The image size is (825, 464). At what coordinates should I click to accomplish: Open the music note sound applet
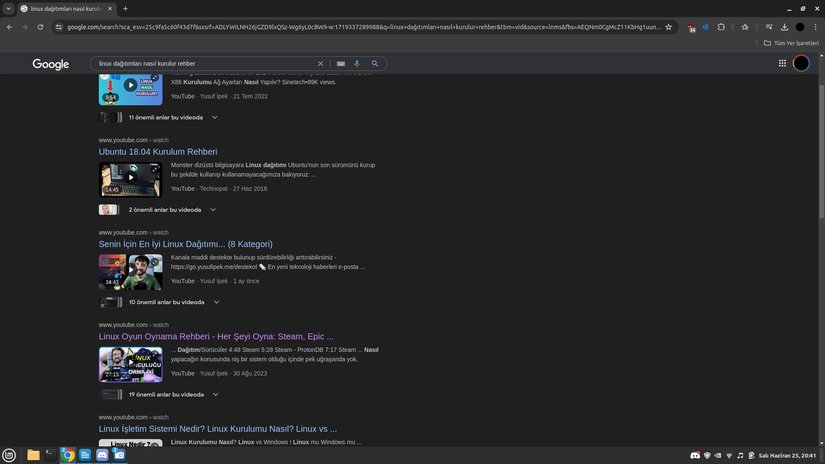(740, 456)
